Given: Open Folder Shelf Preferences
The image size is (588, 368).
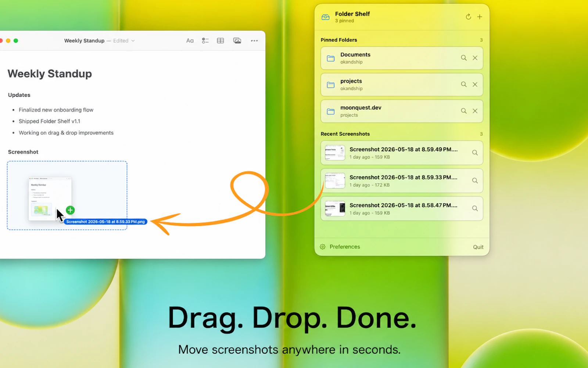Looking at the screenshot, I should 345,247.
